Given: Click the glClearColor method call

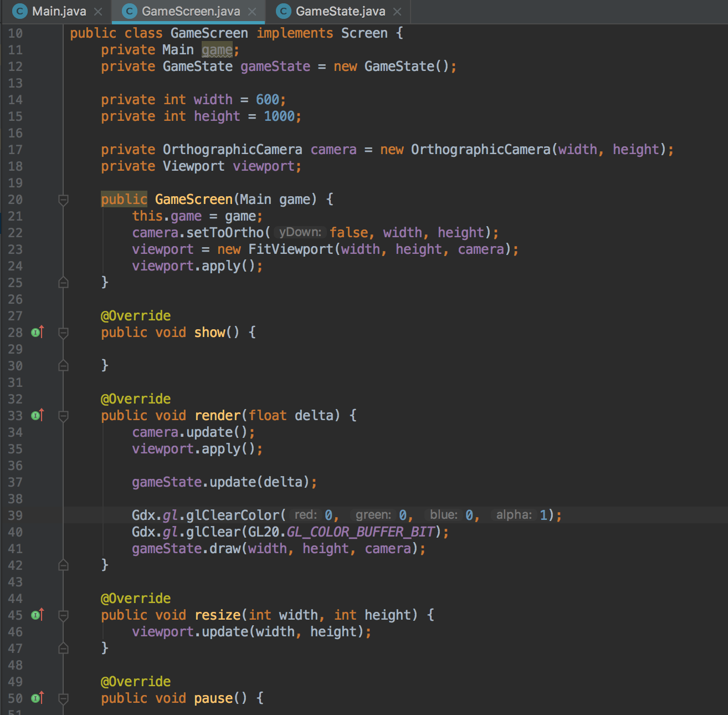Looking at the screenshot, I should point(233,515).
